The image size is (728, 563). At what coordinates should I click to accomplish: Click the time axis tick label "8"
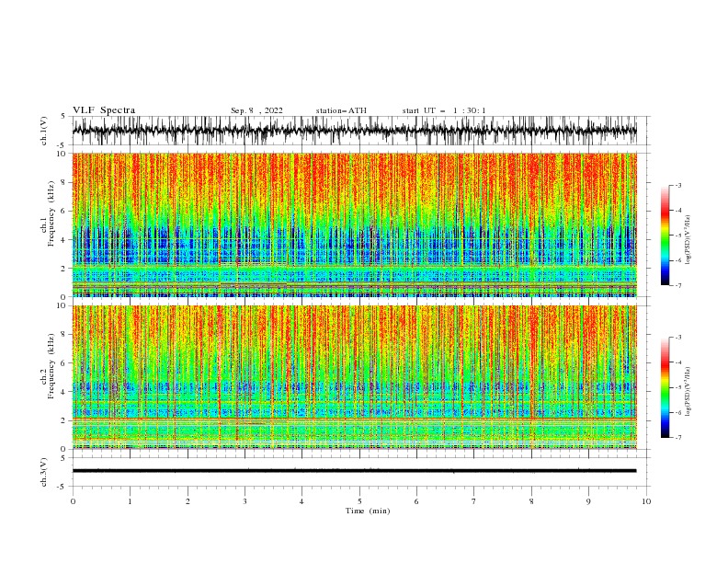pyautogui.click(x=531, y=501)
